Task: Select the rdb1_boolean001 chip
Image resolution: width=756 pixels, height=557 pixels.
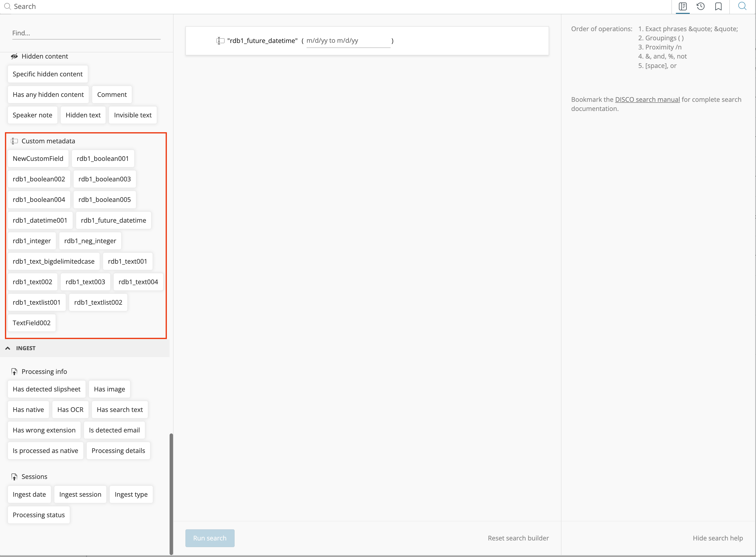Action: point(103,158)
